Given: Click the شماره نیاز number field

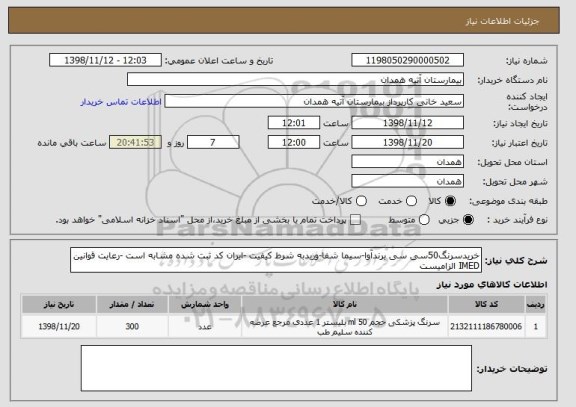Looking at the screenshot, I should [407, 60].
